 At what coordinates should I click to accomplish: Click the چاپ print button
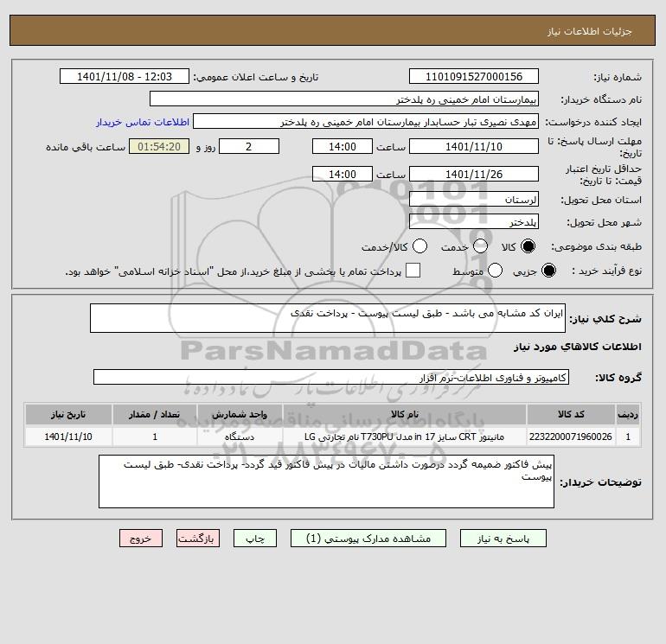(x=255, y=539)
